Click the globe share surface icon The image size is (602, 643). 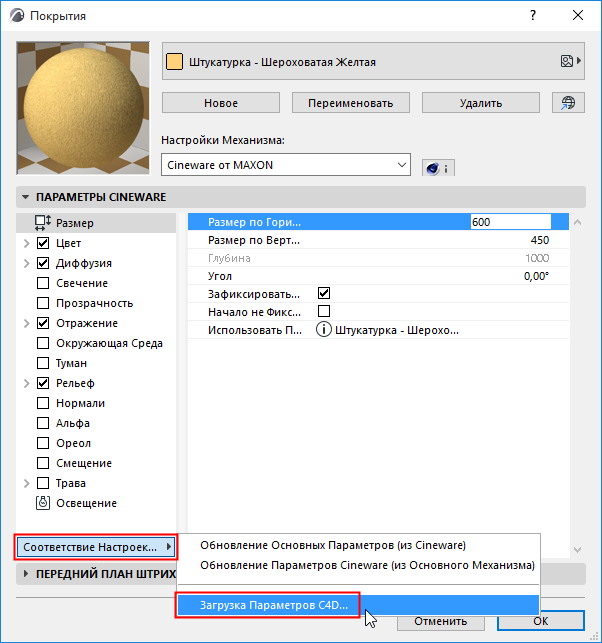(568, 103)
